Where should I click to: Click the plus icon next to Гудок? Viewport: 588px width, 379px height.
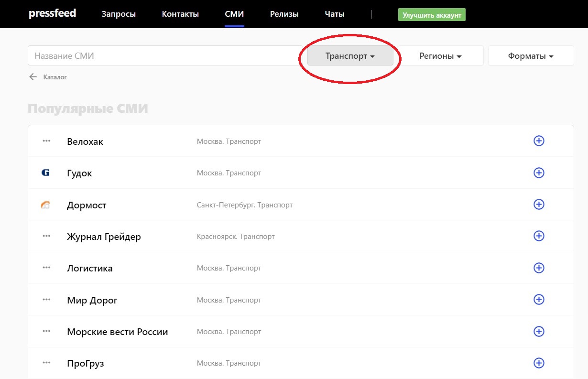point(539,173)
